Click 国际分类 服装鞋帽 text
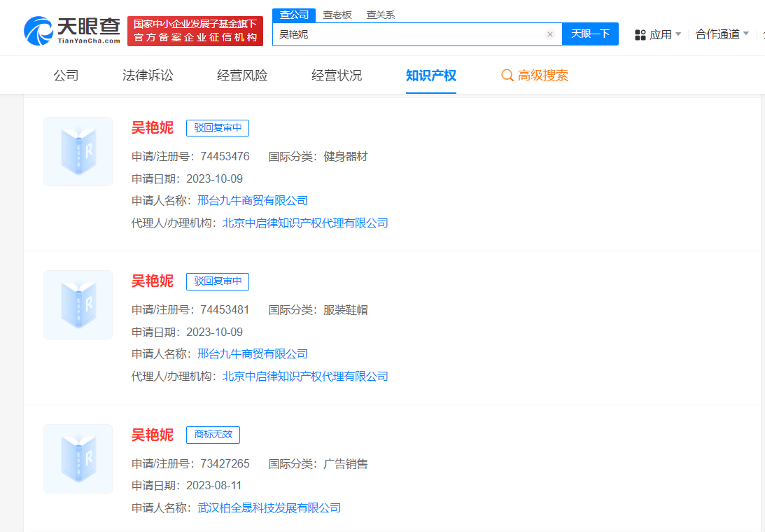 (x=346, y=310)
